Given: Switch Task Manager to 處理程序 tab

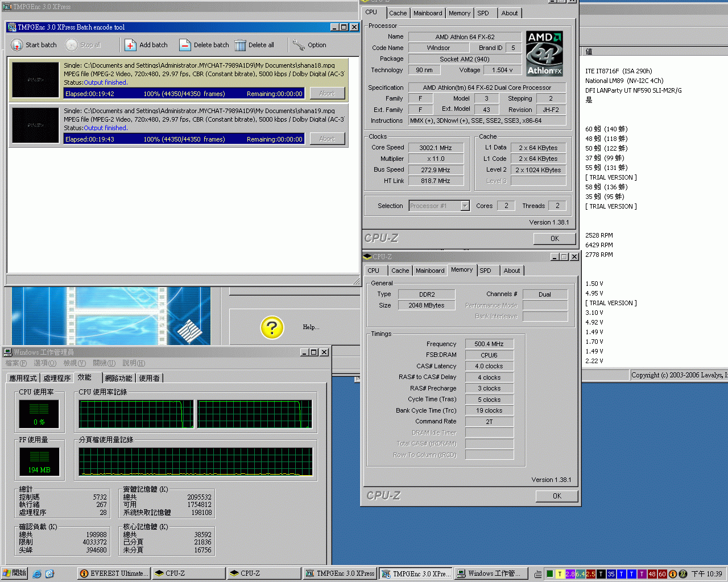Looking at the screenshot, I should 57,378.
